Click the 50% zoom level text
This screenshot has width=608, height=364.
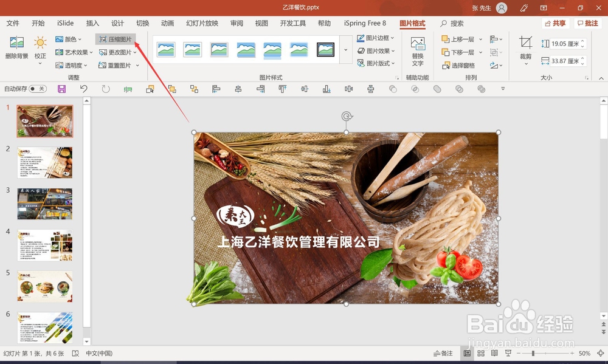tap(584, 353)
